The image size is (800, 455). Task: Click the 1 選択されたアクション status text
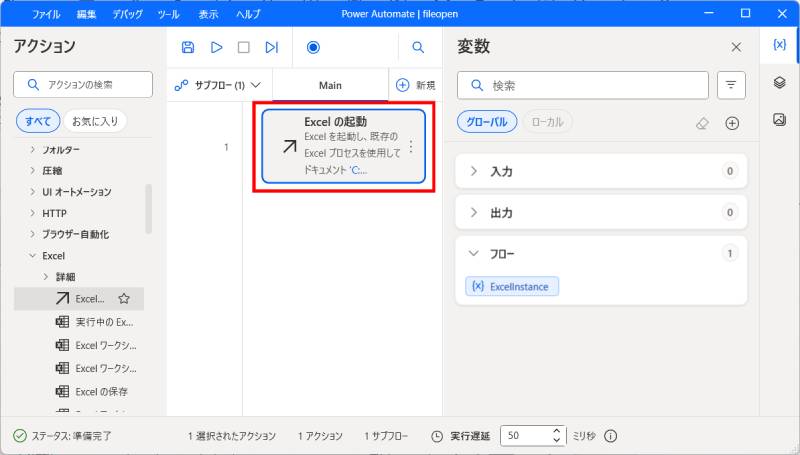tap(232, 436)
